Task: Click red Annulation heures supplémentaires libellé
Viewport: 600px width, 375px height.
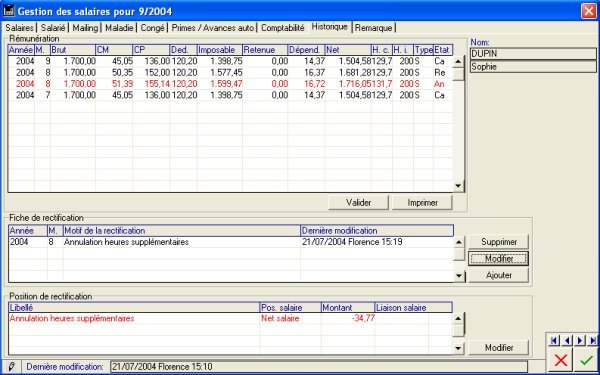Action: 72,319
